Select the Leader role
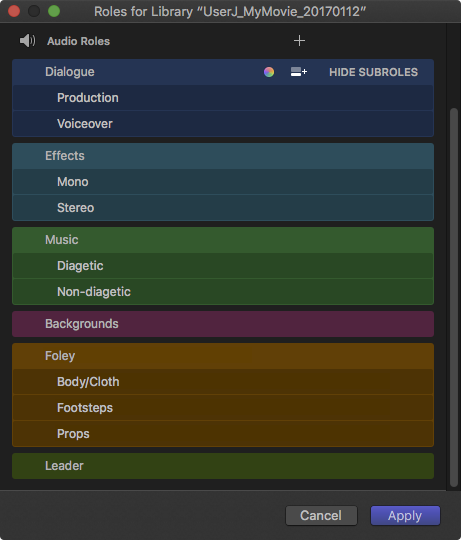 [223, 466]
